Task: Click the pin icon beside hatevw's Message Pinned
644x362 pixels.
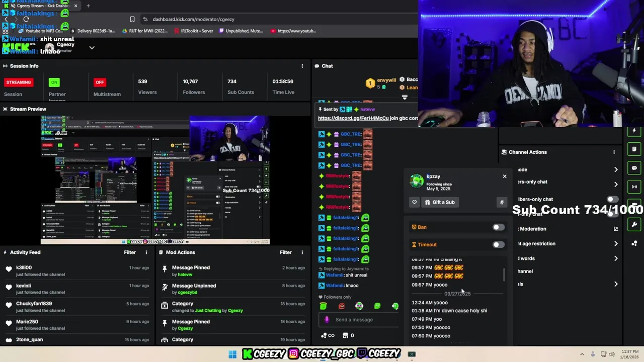Action: [165, 269]
